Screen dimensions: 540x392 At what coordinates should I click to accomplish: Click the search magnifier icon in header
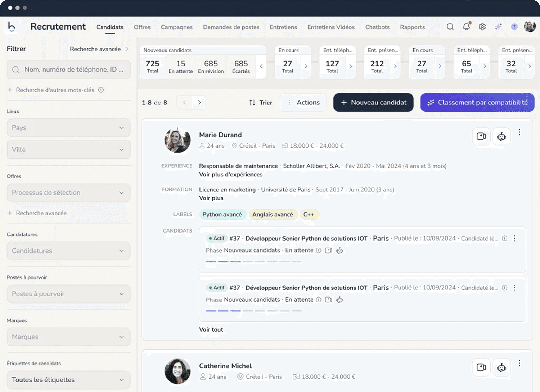click(x=450, y=27)
